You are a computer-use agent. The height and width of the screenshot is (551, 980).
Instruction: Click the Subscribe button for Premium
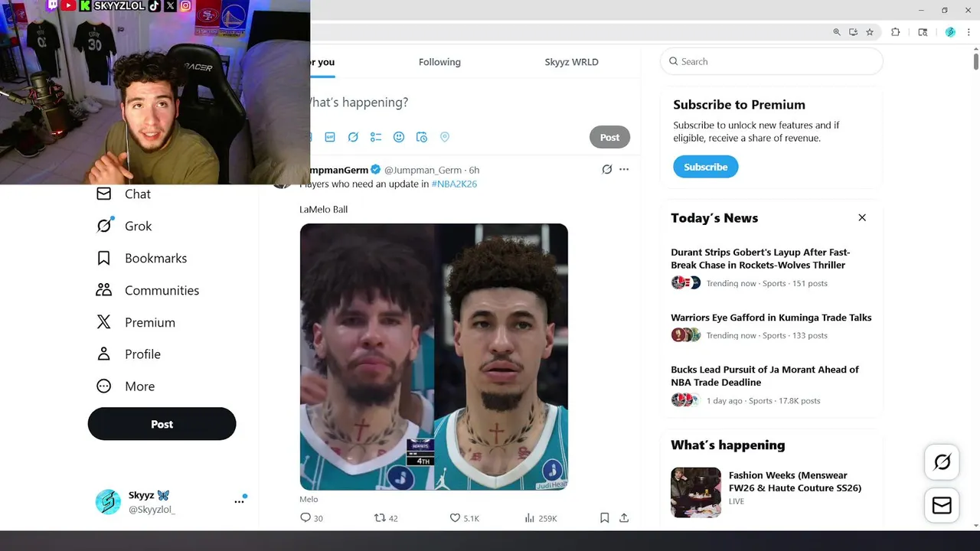[705, 167]
